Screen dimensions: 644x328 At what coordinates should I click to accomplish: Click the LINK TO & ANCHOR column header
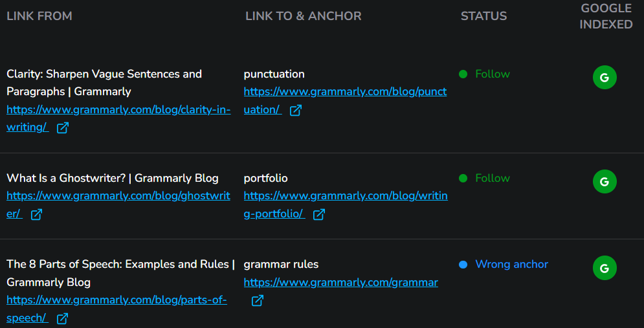[304, 16]
